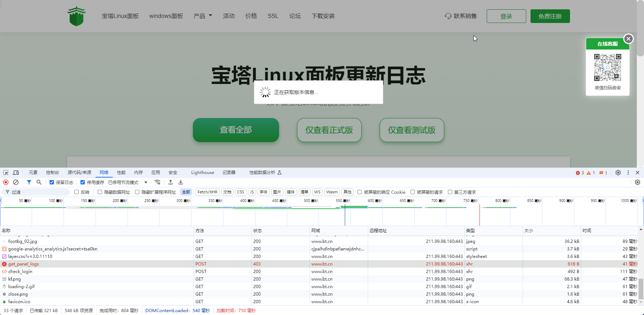Screen dimensions: 644x315
Task: Switch to the 控制台 Console tab
Action: tap(52, 173)
